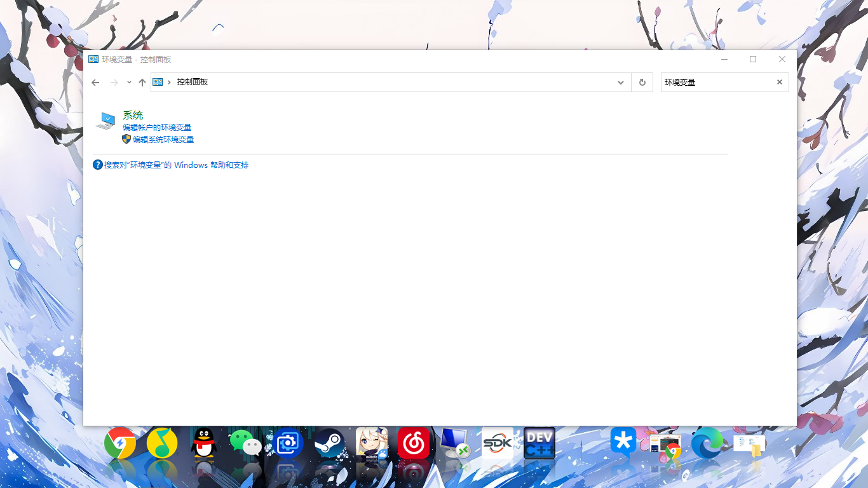Refresh the Control Panel view
The width and height of the screenshot is (868, 488).
(x=642, y=83)
